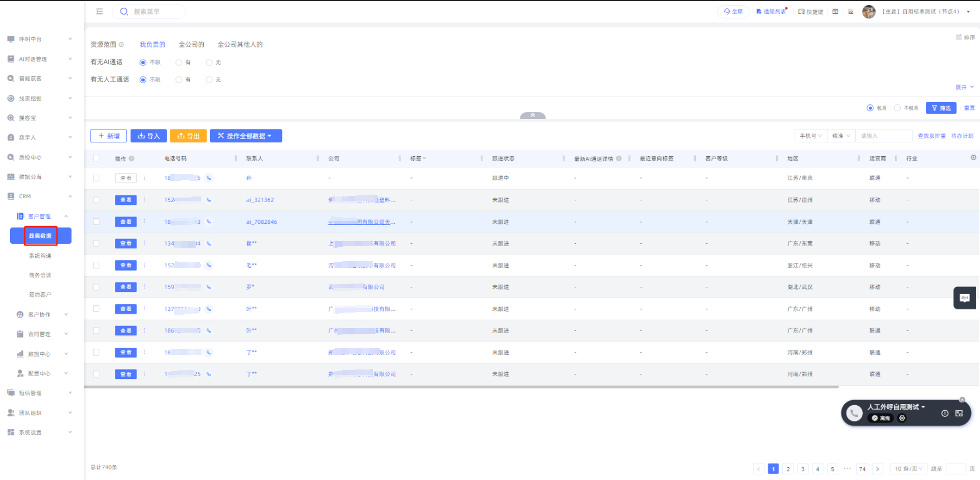Click the 筛选 filter button
Image resolution: width=980 pixels, height=480 pixels.
point(940,108)
